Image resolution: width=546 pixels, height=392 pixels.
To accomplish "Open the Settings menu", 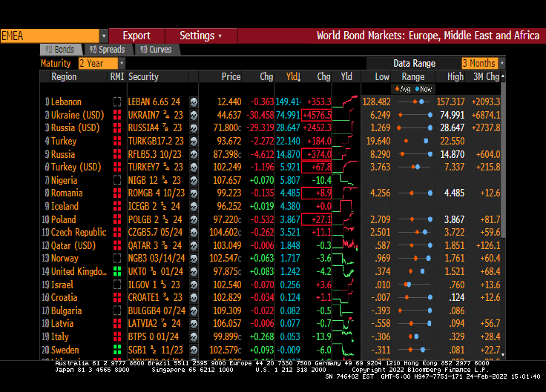I will pyautogui.click(x=200, y=36).
